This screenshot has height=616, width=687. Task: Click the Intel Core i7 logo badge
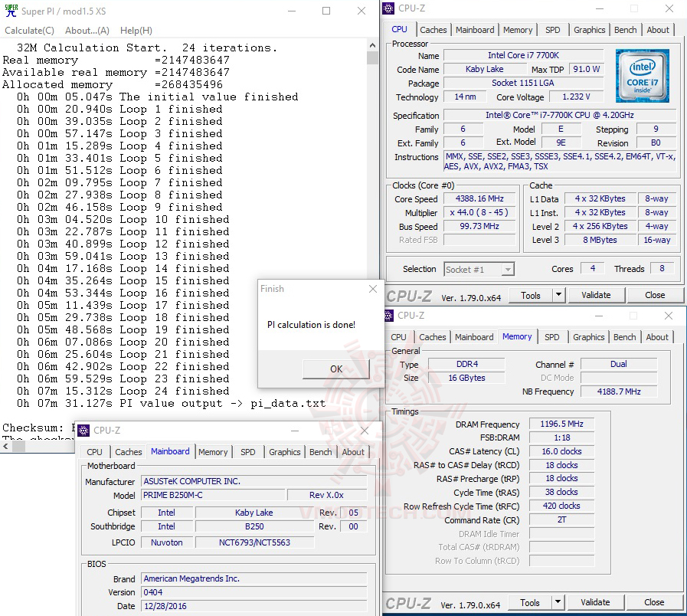point(642,75)
